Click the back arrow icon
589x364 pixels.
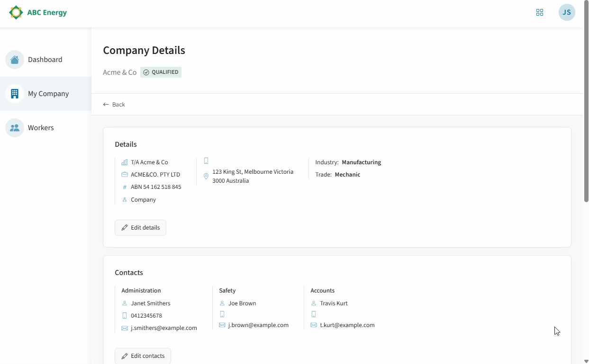click(106, 104)
